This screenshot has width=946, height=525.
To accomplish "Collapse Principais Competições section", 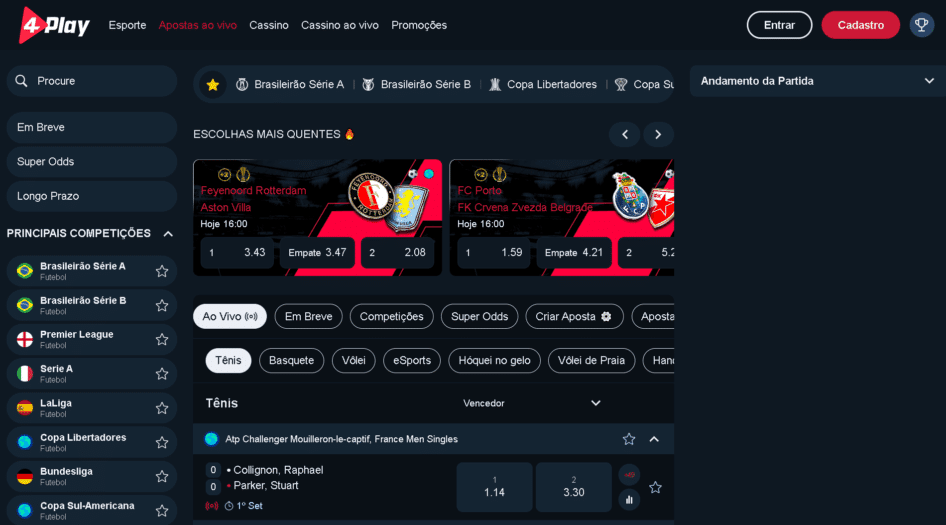I will 168,234.
